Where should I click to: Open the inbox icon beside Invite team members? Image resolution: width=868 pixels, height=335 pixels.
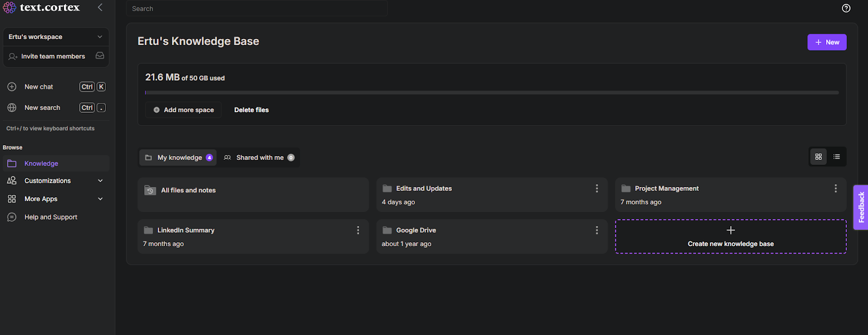[x=100, y=56]
